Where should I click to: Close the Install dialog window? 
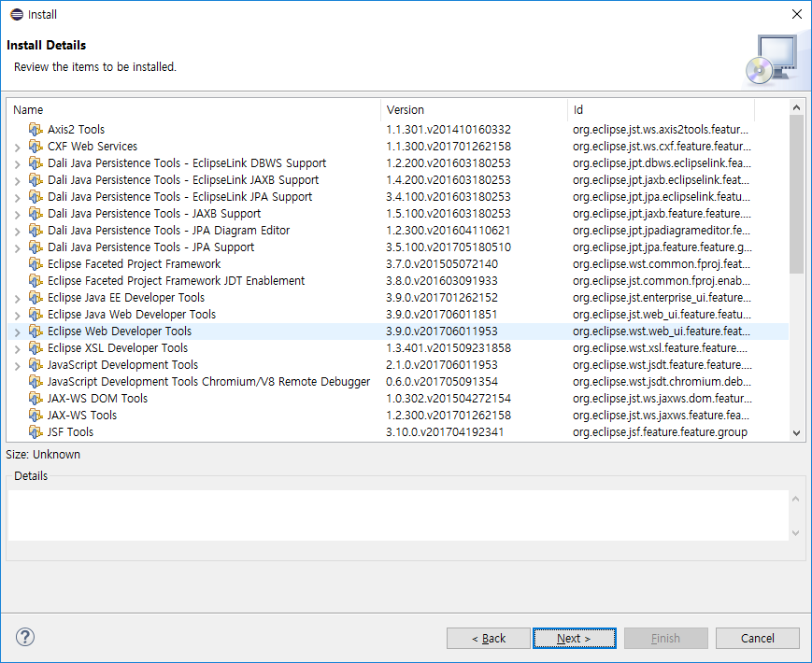click(x=797, y=15)
